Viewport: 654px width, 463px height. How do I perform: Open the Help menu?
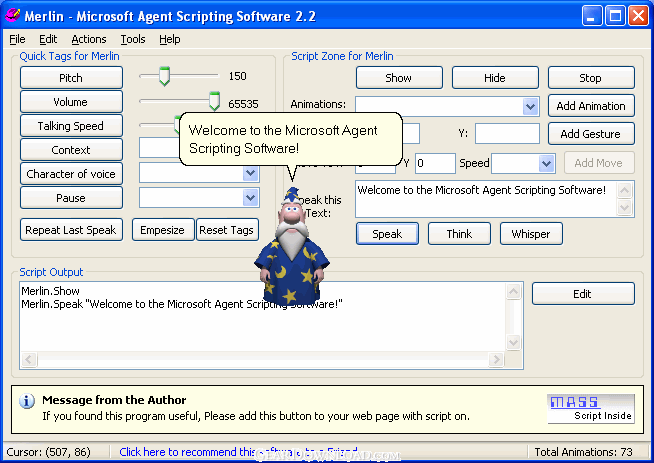pos(170,39)
